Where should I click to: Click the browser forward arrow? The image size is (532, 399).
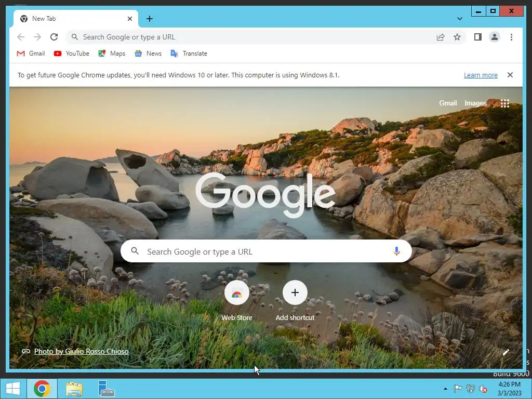click(x=37, y=37)
